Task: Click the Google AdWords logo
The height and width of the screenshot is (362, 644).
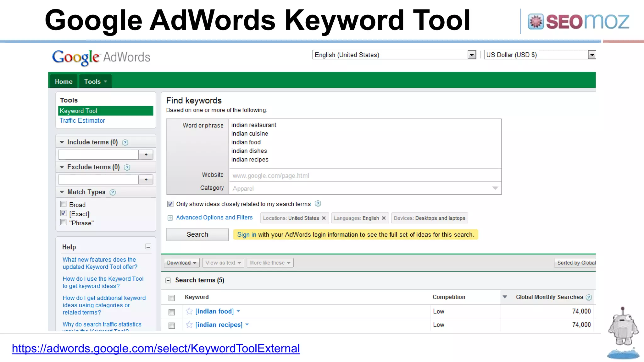Action: point(101,58)
